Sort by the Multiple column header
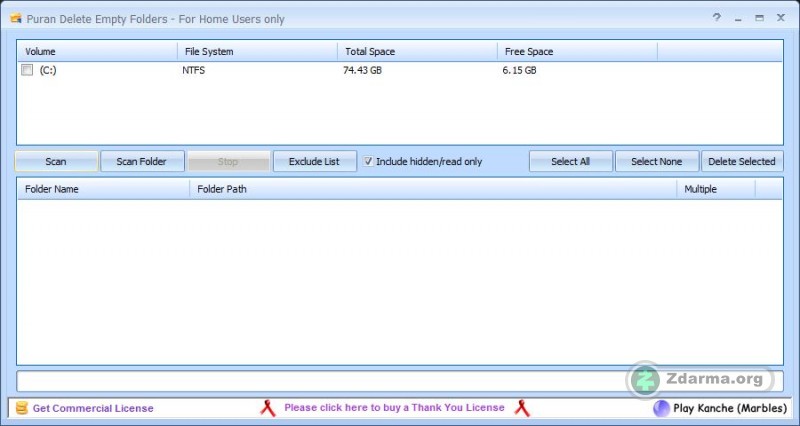 pos(716,189)
